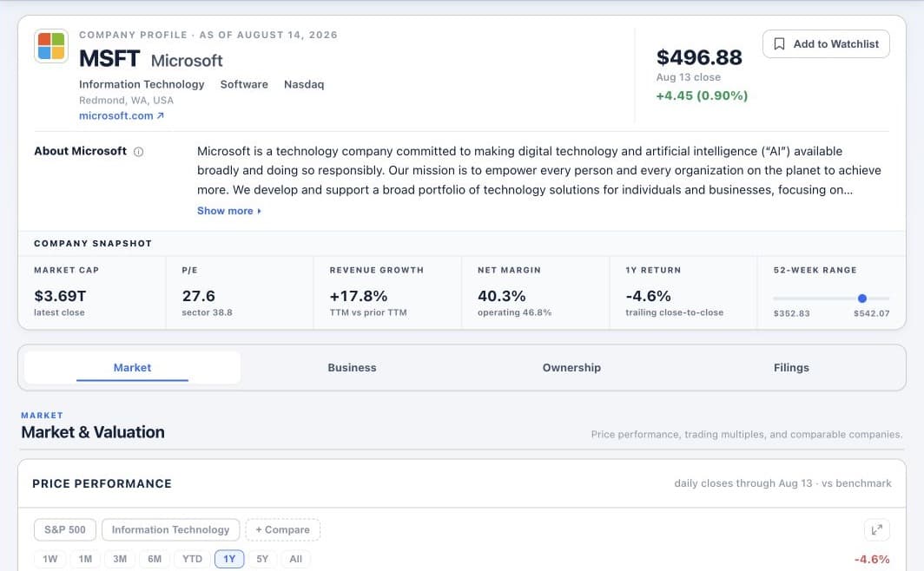This screenshot has width=924, height=571.
Task: Switch to the Market tab
Action: click(132, 367)
